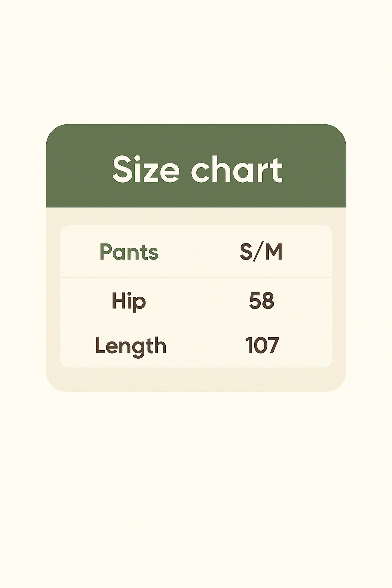Viewport: 392px width, 588px height.
Task: Click the letter "L" in Length
Action: pos(100,345)
